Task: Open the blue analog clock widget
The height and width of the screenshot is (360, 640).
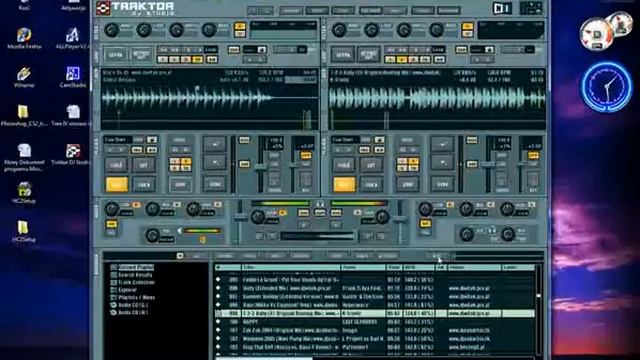Action: pos(607,87)
